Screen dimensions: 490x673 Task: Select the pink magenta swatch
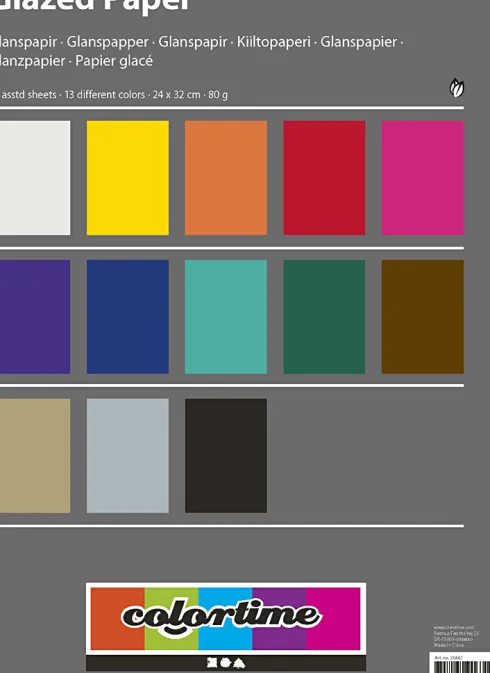(423, 178)
